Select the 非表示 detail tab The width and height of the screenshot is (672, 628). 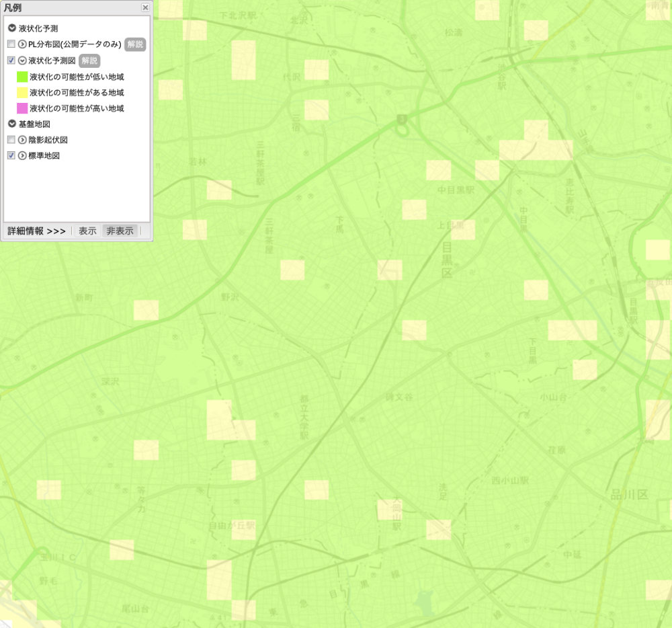(120, 231)
